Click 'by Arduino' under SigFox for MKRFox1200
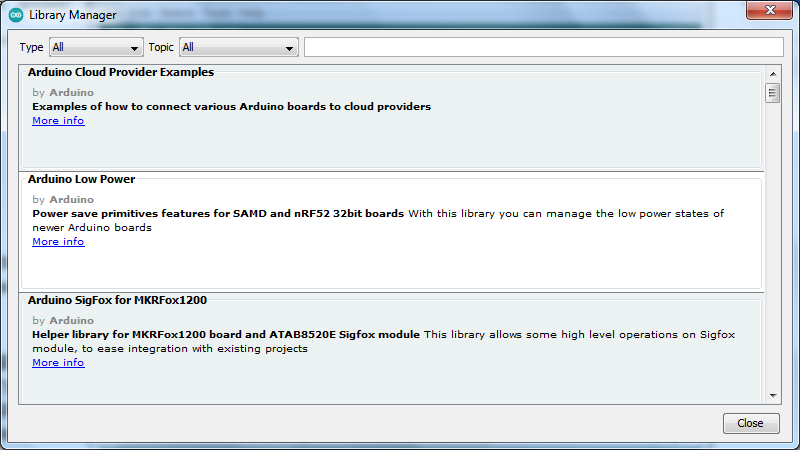This screenshot has width=800, height=450. click(x=63, y=320)
